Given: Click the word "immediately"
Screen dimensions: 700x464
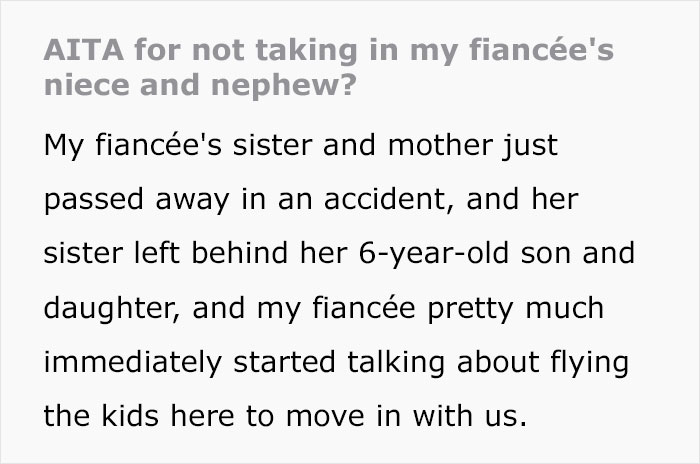Looking at the screenshot, I should click(x=133, y=363).
